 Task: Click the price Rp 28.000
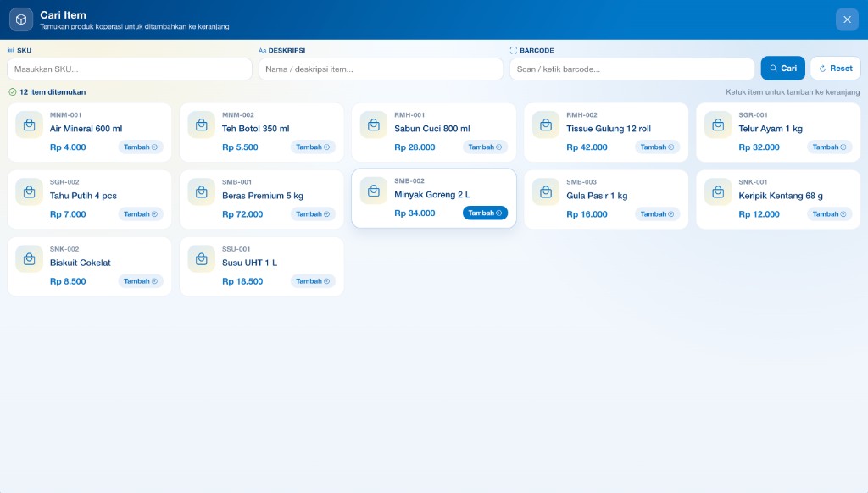click(x=415, y=147)
